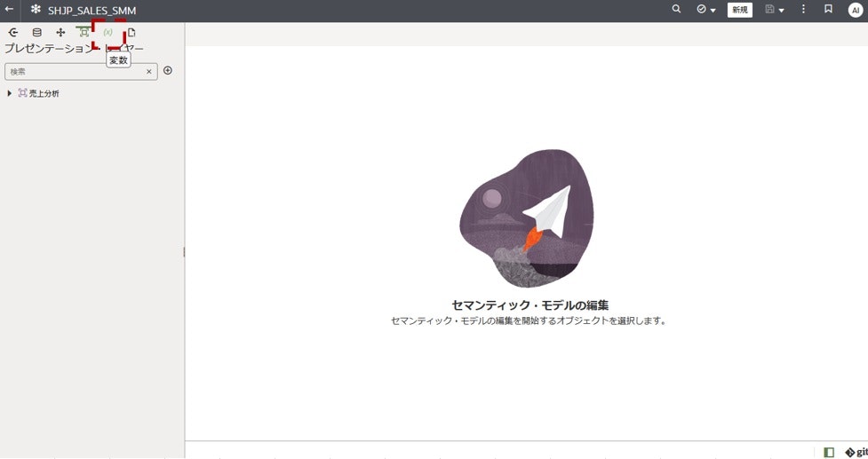The height and width of the screenshot is (459, 868).
Task: Expand the 売上分析 subject area
Action: click(x=10, y=93)
